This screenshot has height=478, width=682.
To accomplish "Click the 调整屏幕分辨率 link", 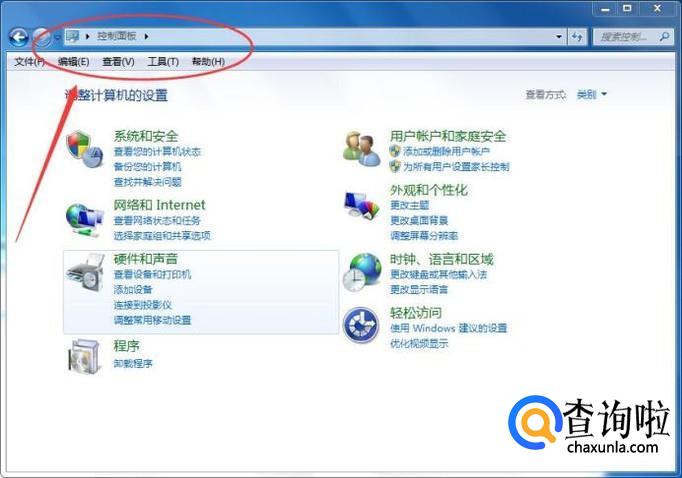I will [x=424, y=236].
